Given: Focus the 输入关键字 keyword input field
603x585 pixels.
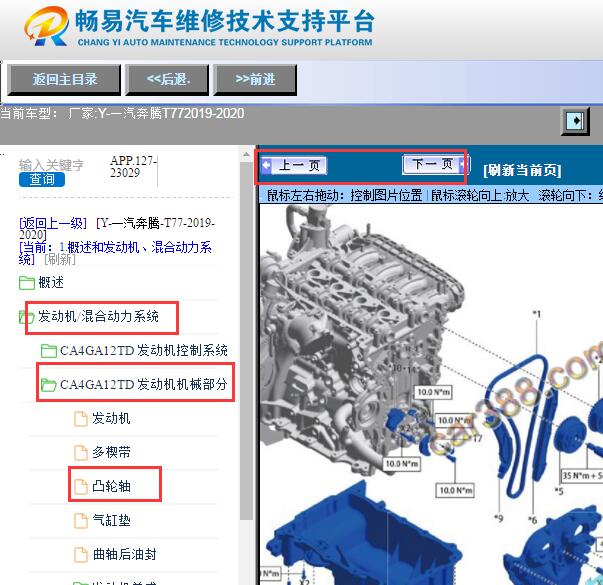Looking at the screenshot, I should [51, 165].
